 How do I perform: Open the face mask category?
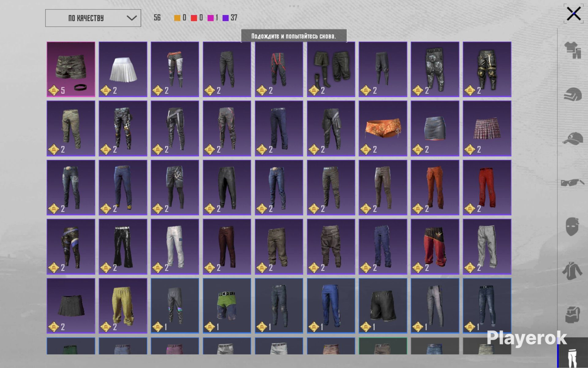pos(572,226)
